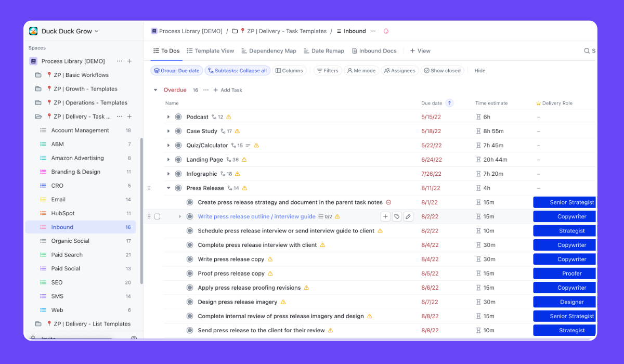Open the Dependency Map tab
624x364 pixels.
coord(269,50)
